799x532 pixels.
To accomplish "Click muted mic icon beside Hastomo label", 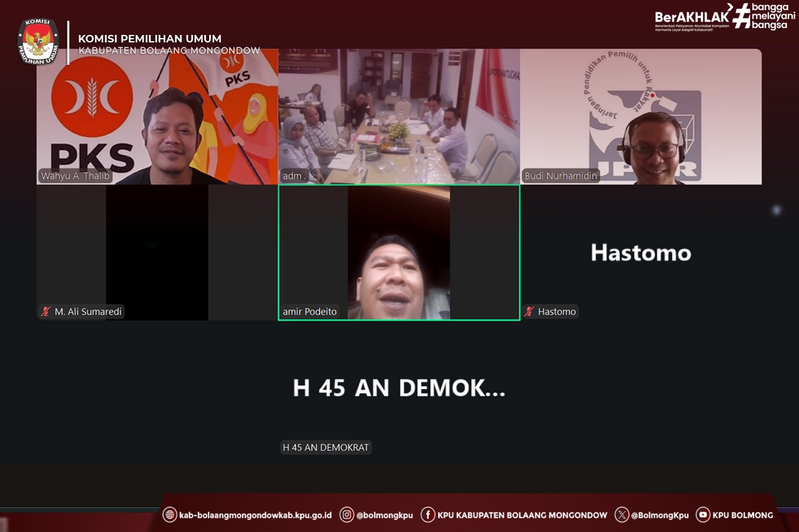I will pyautogui.click(x=529, y=312).
